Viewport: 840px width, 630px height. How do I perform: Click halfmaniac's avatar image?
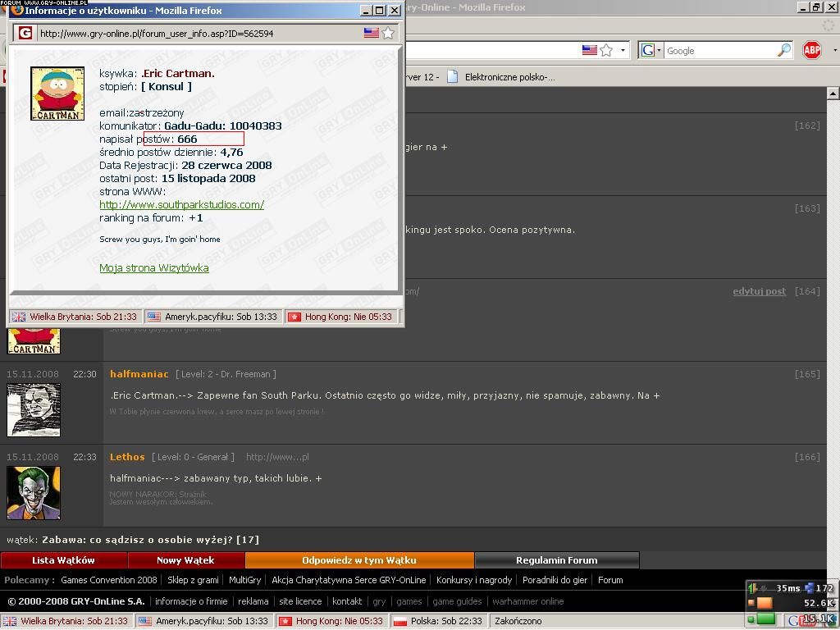(x=34, y=410)
